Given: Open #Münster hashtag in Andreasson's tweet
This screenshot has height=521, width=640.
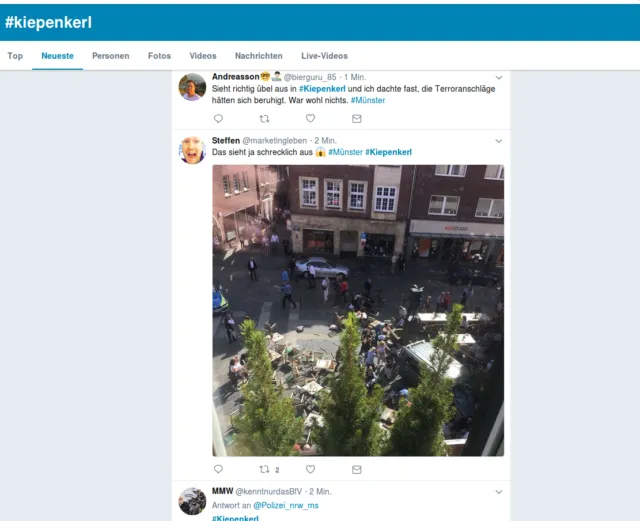Looking at the screenshot, I should (x=368, y=100).
